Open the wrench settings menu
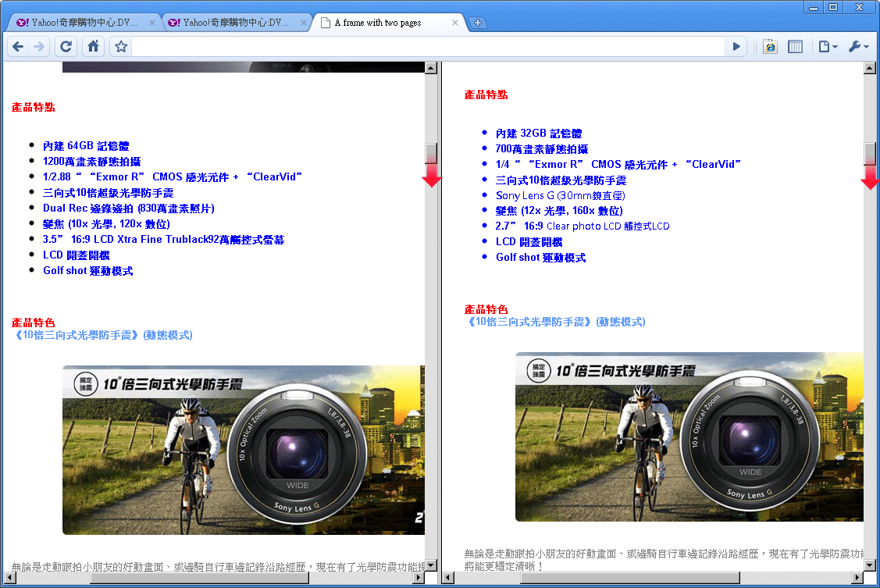 point(859,47)
